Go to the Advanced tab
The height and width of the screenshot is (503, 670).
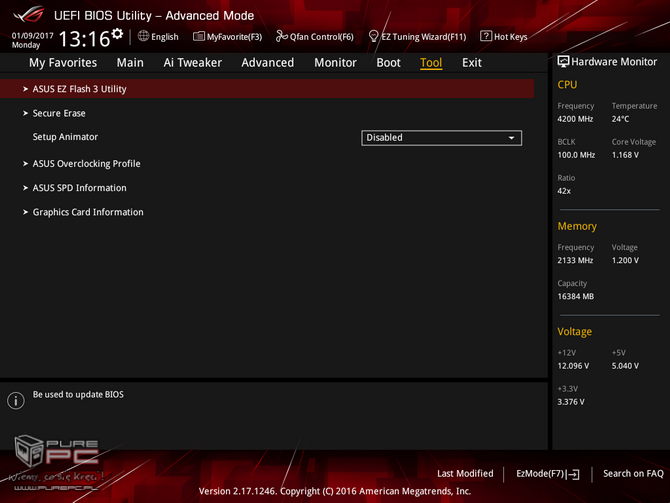point(267,63)
